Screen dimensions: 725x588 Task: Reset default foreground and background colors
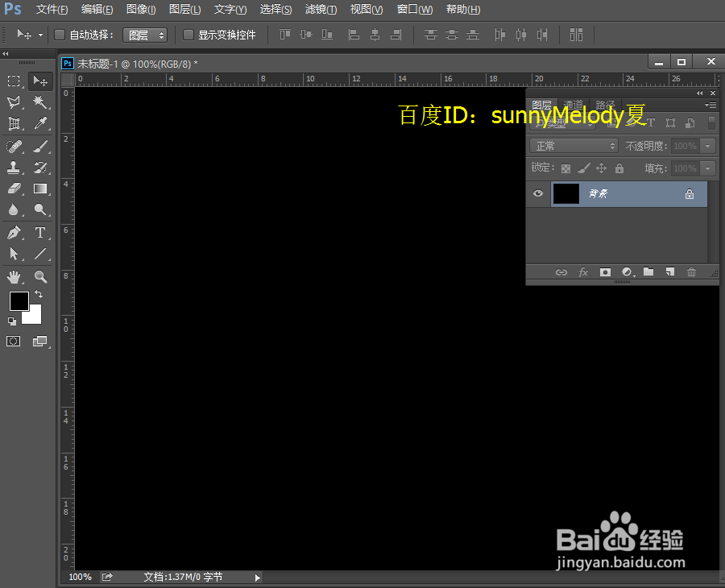[12, 321]
